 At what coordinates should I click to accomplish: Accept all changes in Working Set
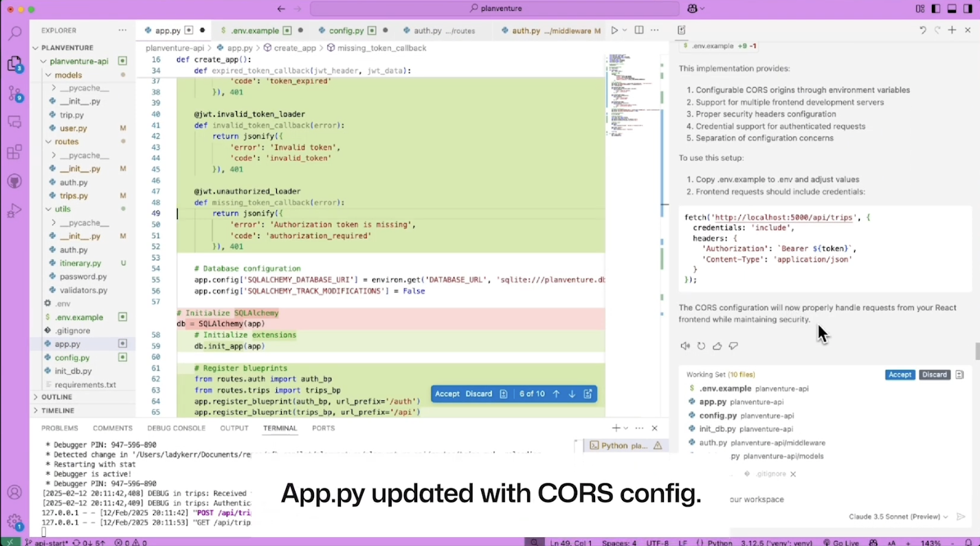pos(900,375)
